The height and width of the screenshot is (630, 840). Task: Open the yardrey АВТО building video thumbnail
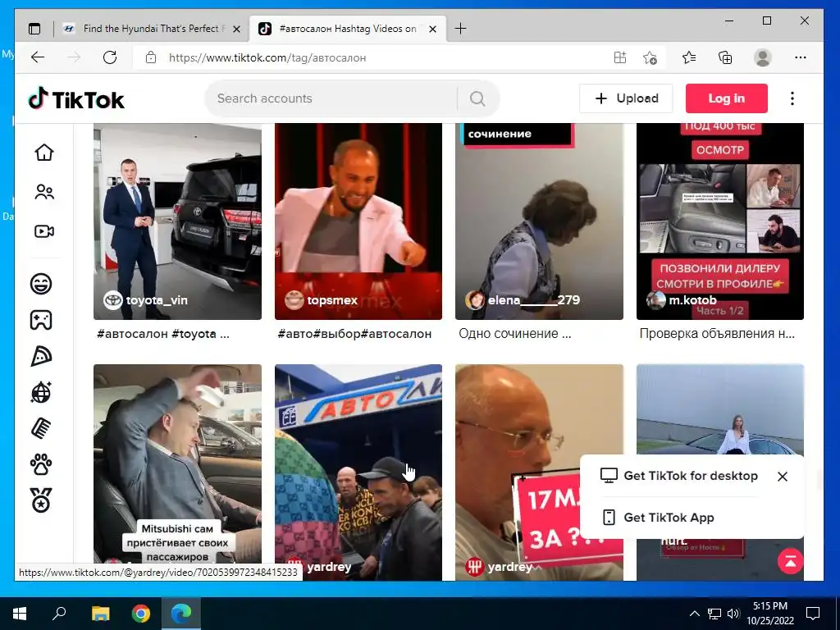(x=358, y=472)
